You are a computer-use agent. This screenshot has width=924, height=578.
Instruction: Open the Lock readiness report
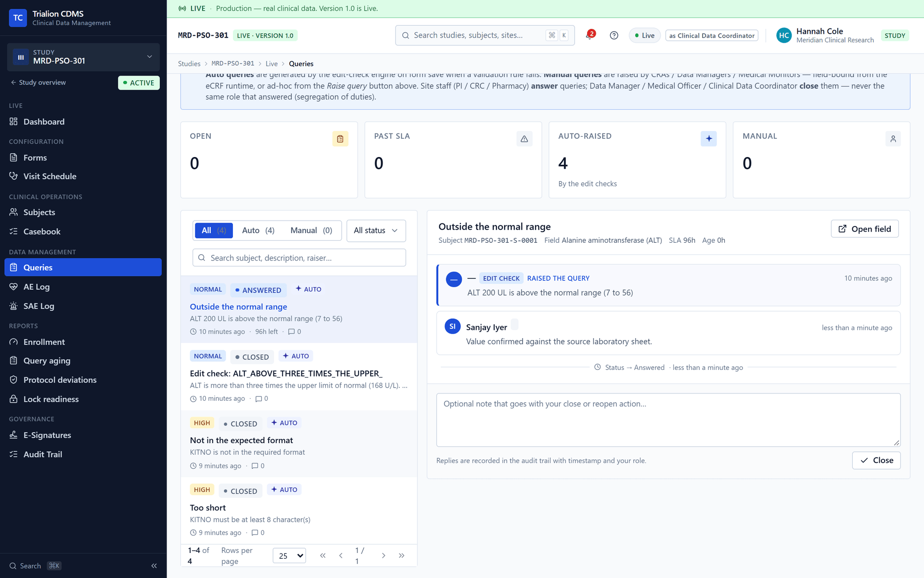[x=83, y=399]
